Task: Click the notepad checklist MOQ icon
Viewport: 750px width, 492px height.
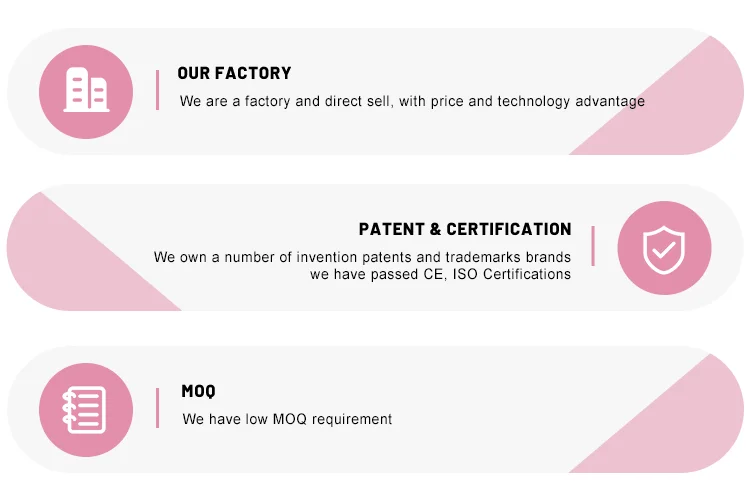Action: click(x=86, y=409)
